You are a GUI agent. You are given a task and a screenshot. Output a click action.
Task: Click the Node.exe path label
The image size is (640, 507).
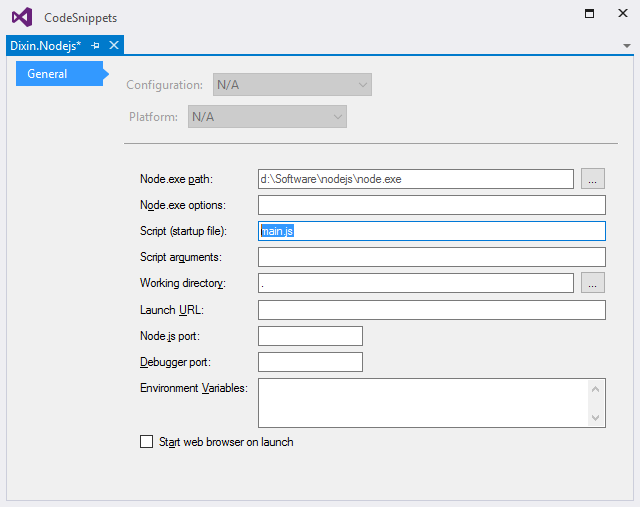(x=176, y=179)
